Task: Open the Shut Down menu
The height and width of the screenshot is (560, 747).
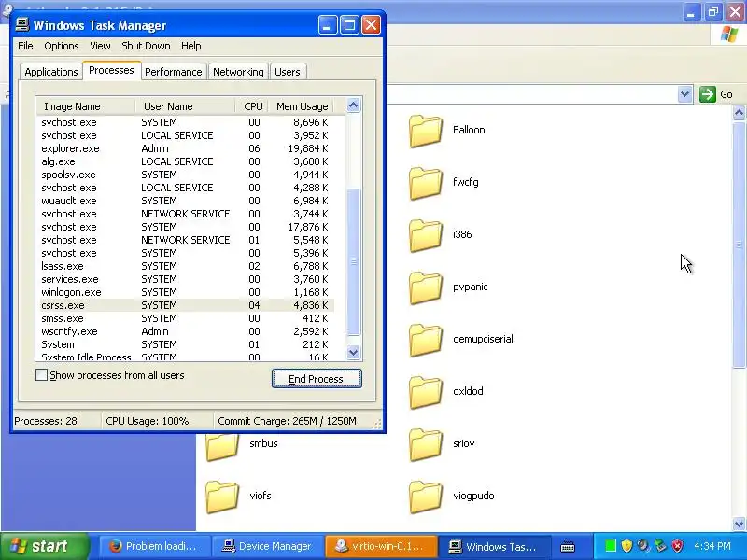Action: (146, 46)
